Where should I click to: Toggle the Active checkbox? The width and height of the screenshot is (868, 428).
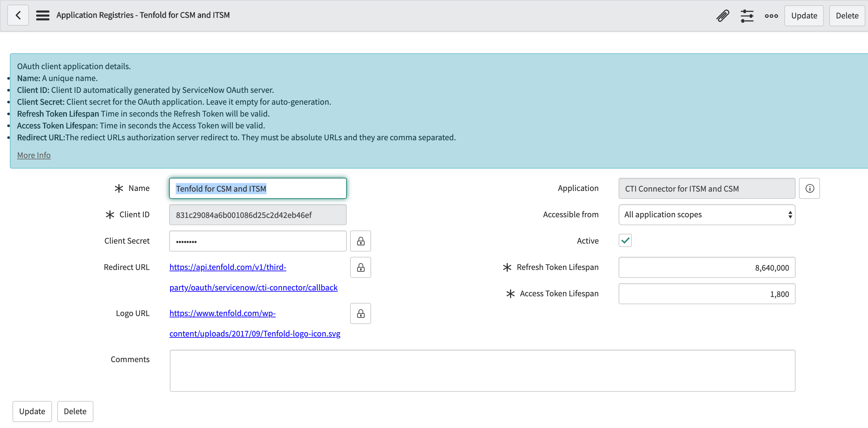click(x=625, y=240)
